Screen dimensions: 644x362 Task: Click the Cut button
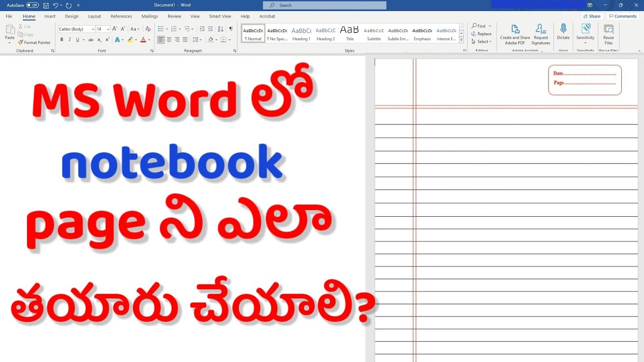24,26
